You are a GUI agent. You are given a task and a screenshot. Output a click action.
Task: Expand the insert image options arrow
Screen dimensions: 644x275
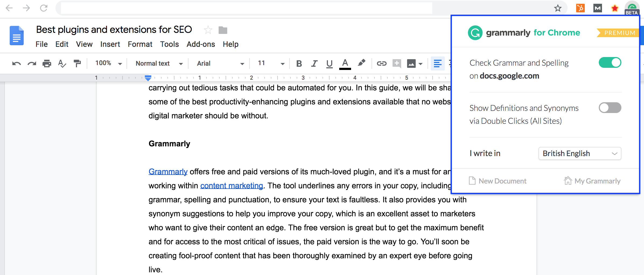point(421,64)
